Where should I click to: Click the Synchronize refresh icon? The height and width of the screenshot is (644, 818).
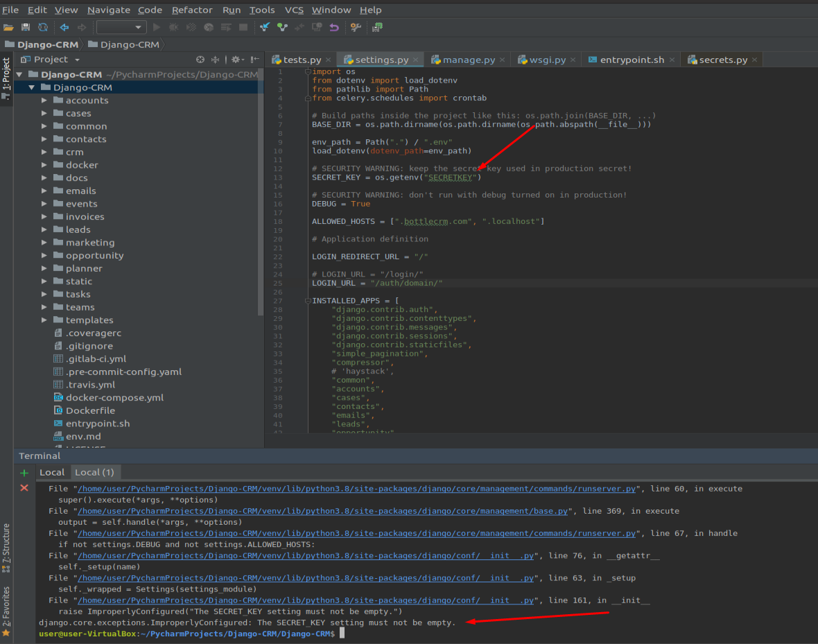(43, 27)
